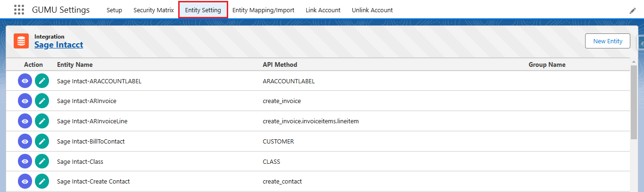Edit the Sage Intact-Create Contact entity
The height and width of the screenshot is (192, 644).
(x=42, y=181)
